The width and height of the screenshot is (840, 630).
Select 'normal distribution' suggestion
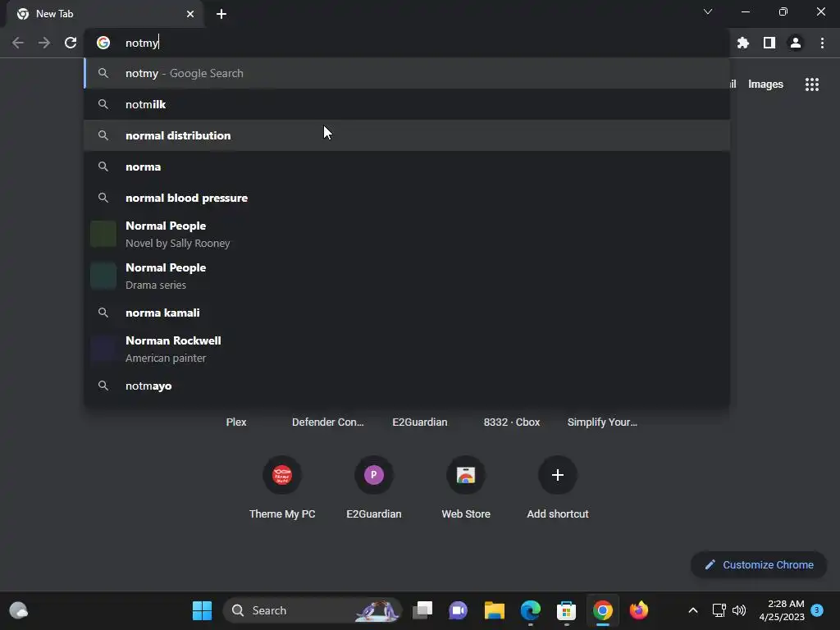point(407,135)
